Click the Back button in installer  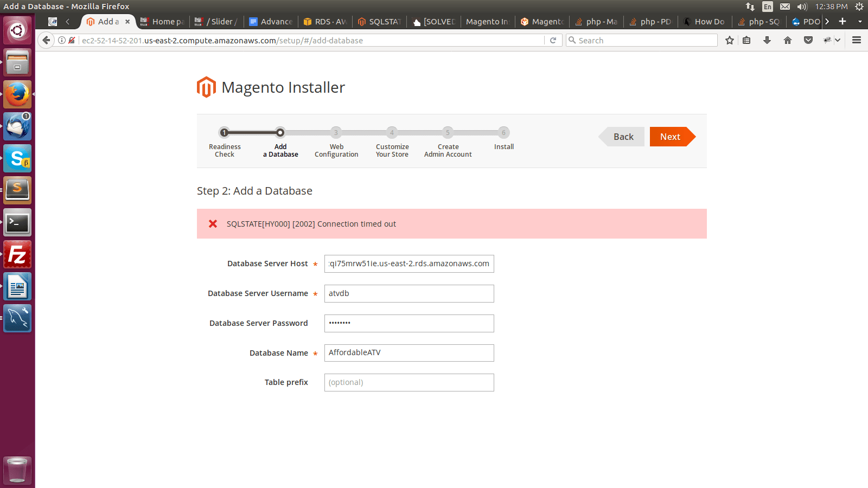622,137
